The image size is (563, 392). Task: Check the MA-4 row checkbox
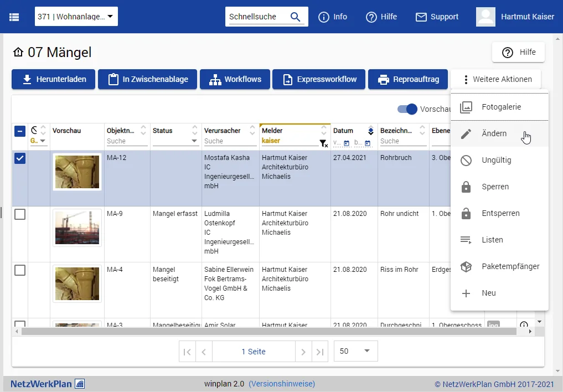point(20,270)
